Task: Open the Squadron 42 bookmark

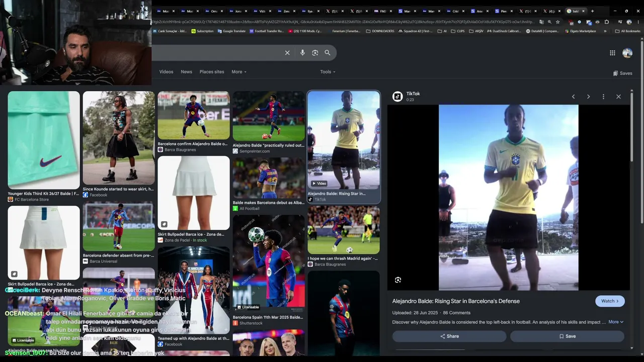Action: (415, 31)
